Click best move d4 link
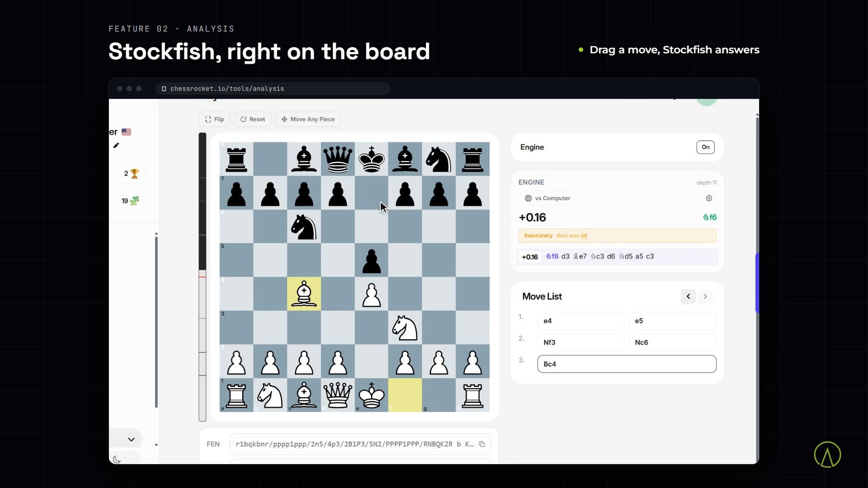Viewport: 868px width, 488px height. point(584,236)
